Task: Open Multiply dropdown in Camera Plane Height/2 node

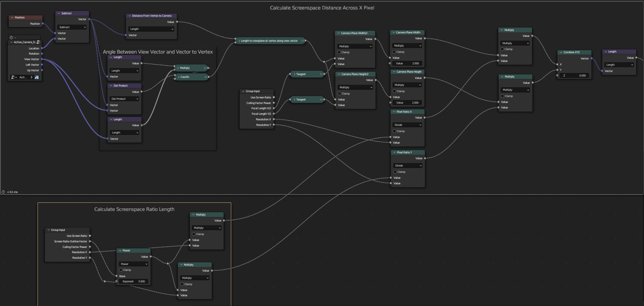Action: pos(355,87)
